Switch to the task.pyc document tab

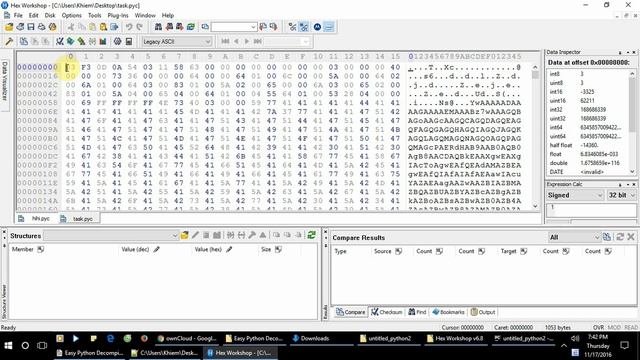(78, 218)
